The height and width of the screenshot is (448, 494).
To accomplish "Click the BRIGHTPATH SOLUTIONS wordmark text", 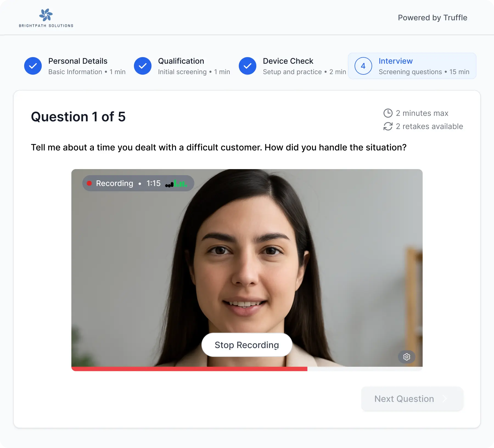I will click(46, 26).
